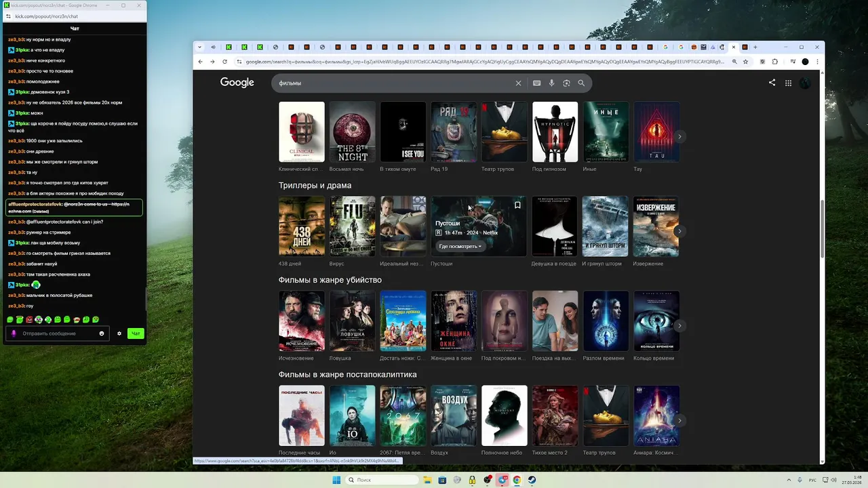This screenshot has height=488, width=868.
Task: Open the Google account avatar
Action: (x=805, y=83)
